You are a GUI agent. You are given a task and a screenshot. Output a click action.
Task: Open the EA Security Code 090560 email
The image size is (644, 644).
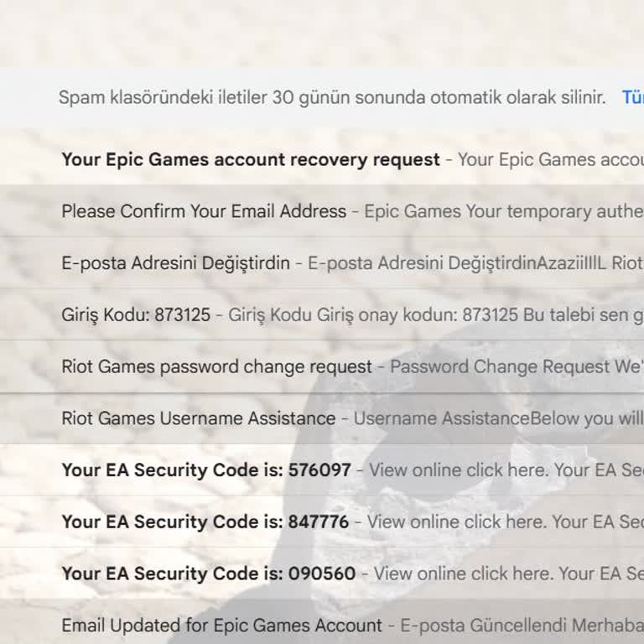pos(208,574)
